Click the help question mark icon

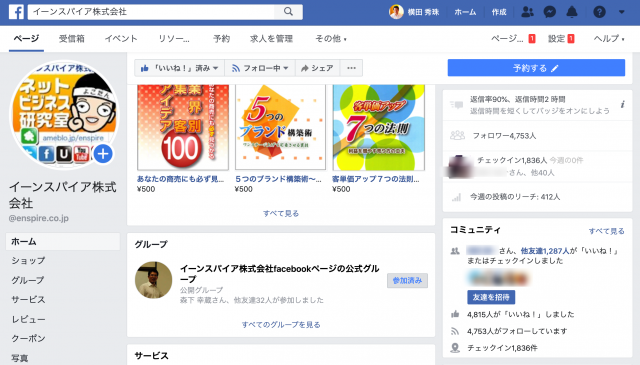599,12
